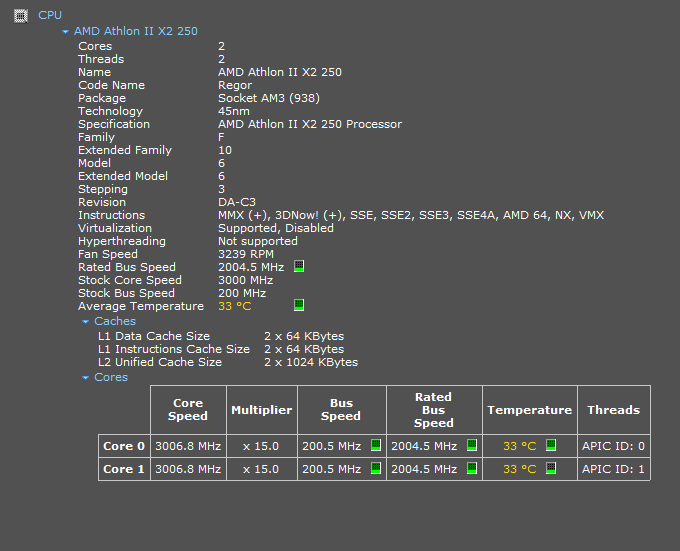Click Core 1 Bus Speed graph icon

pos(376,468)
